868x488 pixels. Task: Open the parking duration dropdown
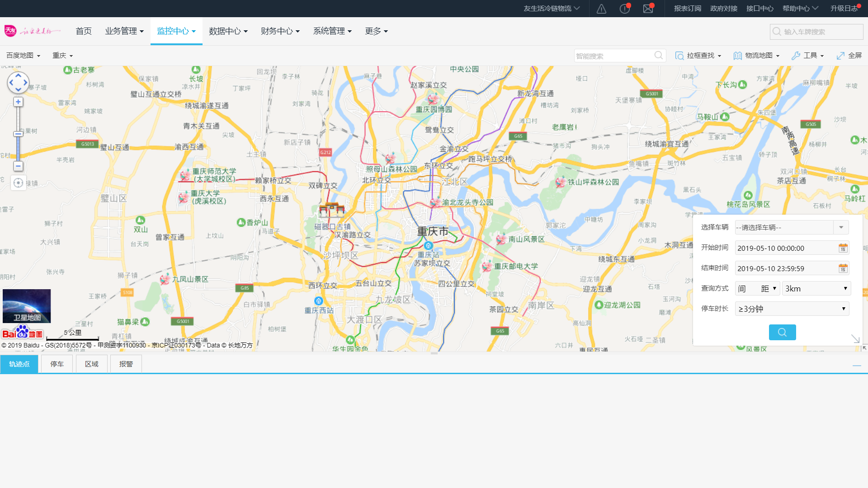point(792,309)
